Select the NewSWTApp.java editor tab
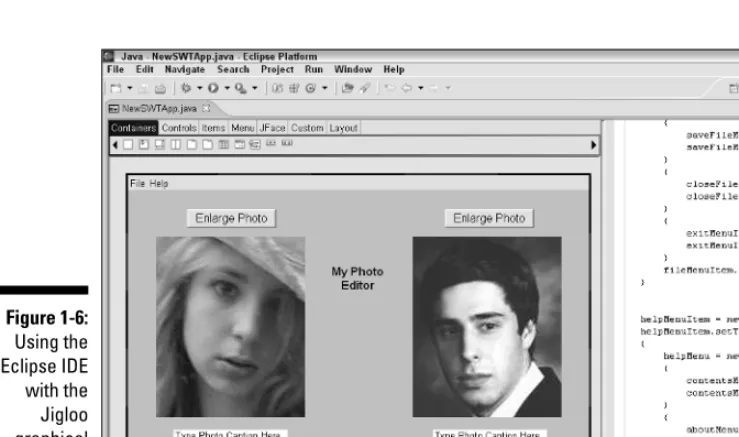This screenshot has height=437, width=739. pyautogui.click(x=159, y=108)
